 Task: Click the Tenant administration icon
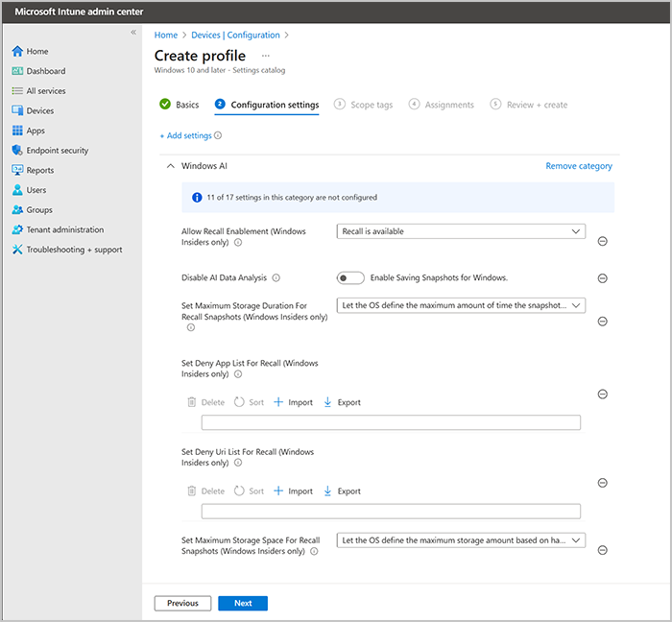[17, 230]
